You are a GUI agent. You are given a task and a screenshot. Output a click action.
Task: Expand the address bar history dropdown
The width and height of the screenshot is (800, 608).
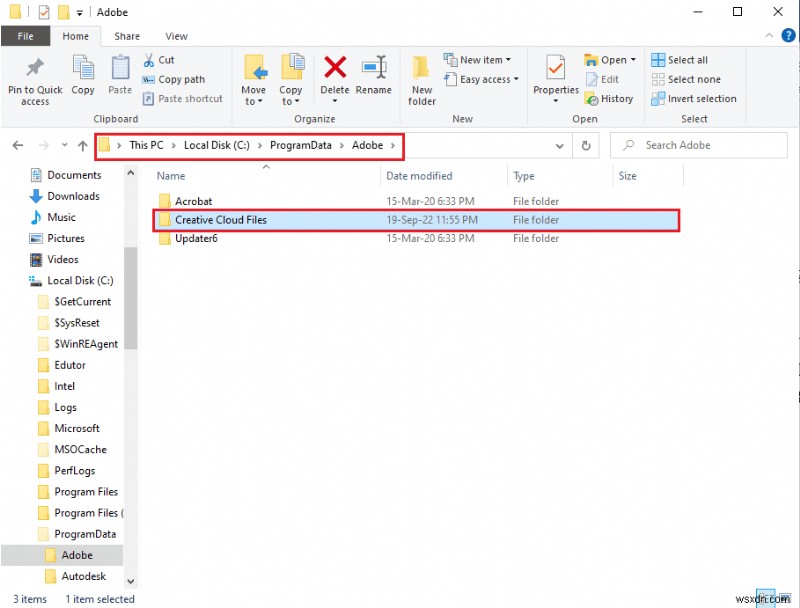pyautogui.click(x=560, y=145)
